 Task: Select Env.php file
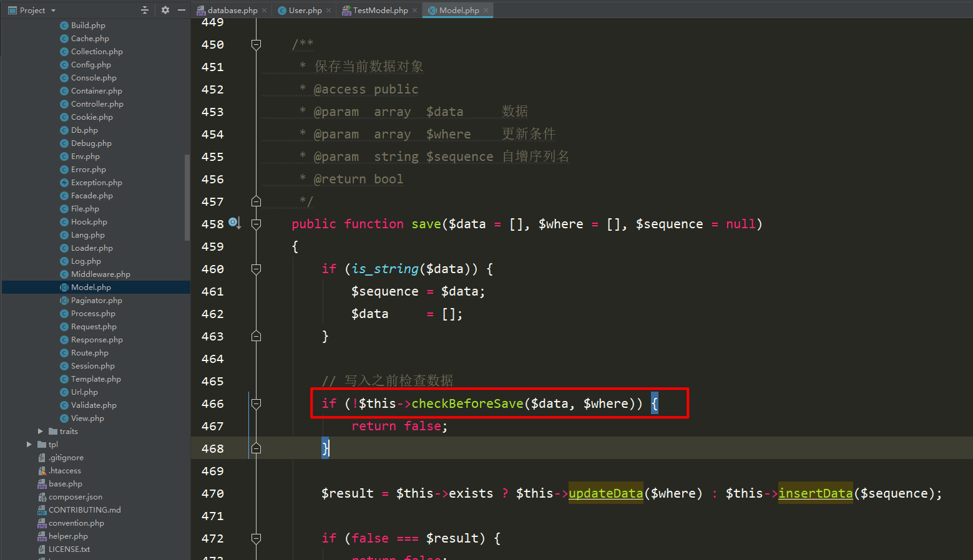click(86, 157)
